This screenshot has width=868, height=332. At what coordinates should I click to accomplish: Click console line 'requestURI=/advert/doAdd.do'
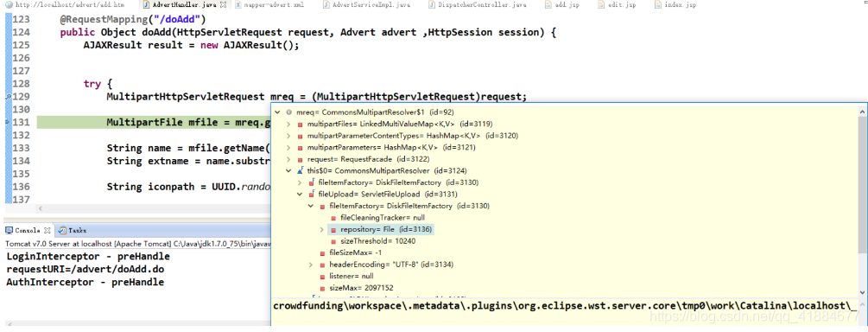coord(86,270)
